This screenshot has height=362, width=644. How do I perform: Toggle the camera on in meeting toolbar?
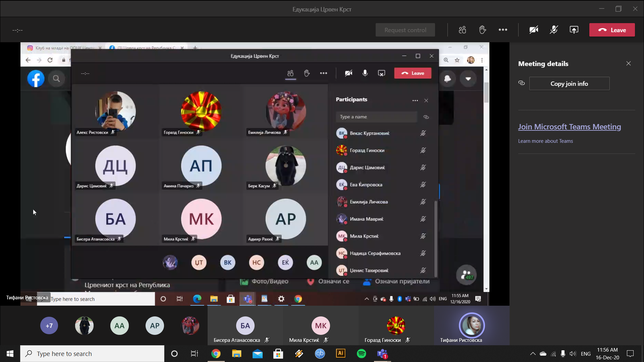click(534, 30)
